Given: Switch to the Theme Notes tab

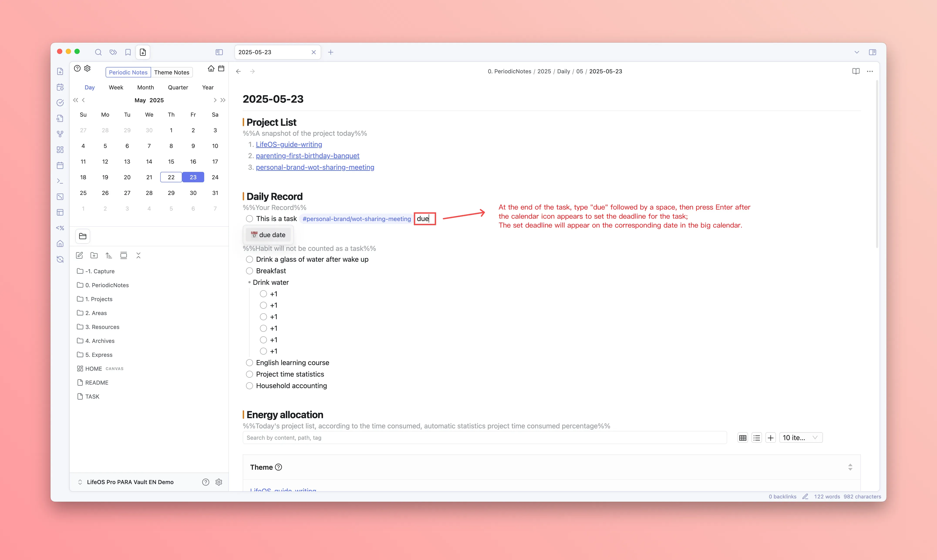Looking at the screenshot, I should [x=171, y=72].
